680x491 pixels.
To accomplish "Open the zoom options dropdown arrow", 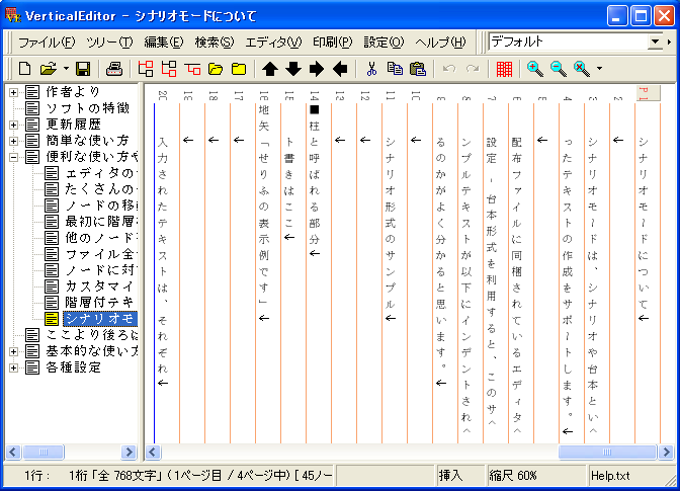I will coord(599,69).
